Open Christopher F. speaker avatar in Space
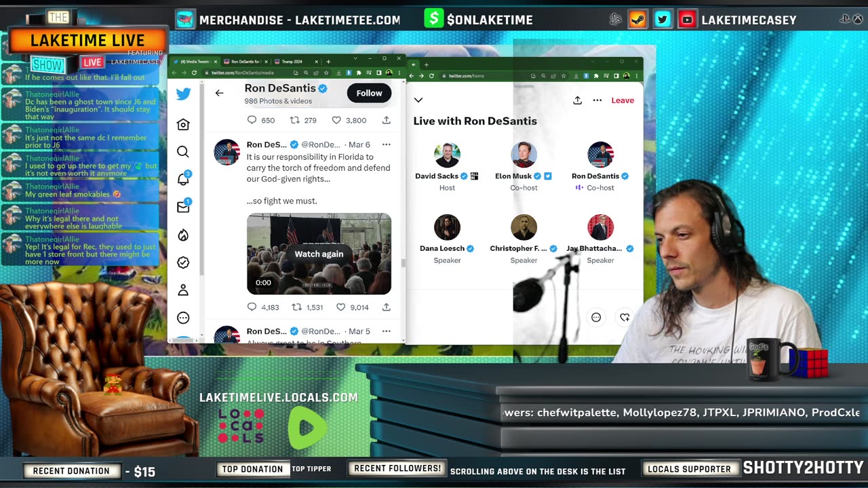The height and width of the screenshot is (488, 868). coord(524,227)
